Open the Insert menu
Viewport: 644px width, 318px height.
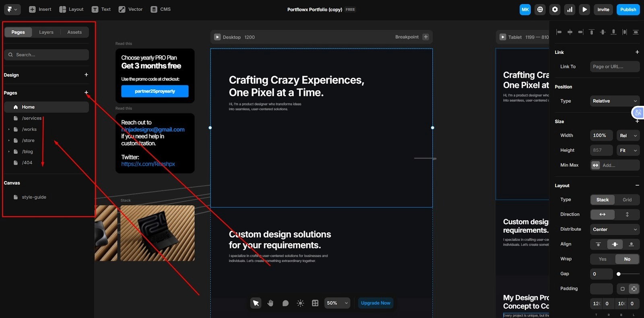pyautogui.click(x=40, y=9)
